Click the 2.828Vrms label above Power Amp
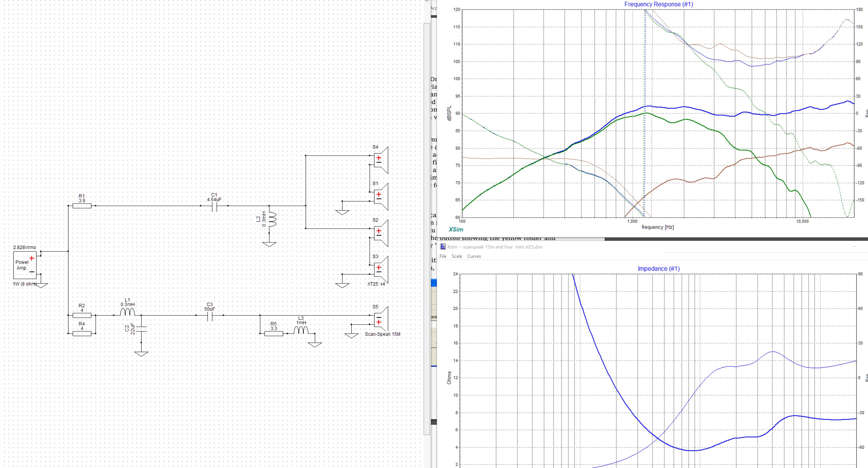868x468 pixels. (x=24, y=247)
